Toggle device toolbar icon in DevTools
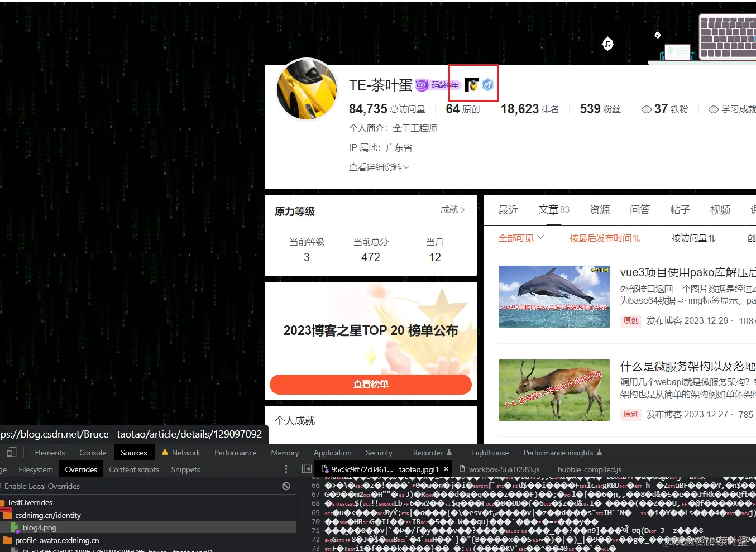Viewport: 756px width, 552px height. pos(11,452)
